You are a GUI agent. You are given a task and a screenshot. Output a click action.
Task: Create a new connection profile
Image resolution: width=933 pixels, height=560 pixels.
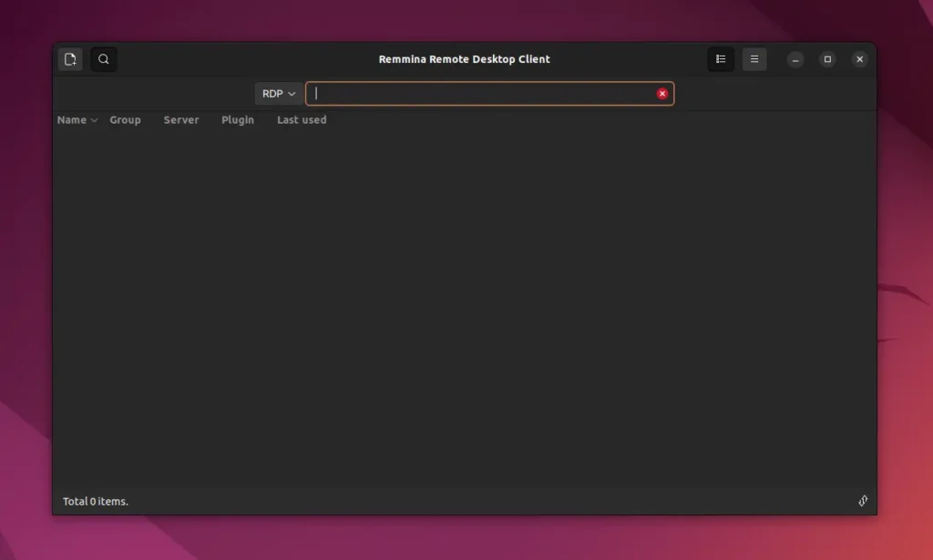coord(70,59)
